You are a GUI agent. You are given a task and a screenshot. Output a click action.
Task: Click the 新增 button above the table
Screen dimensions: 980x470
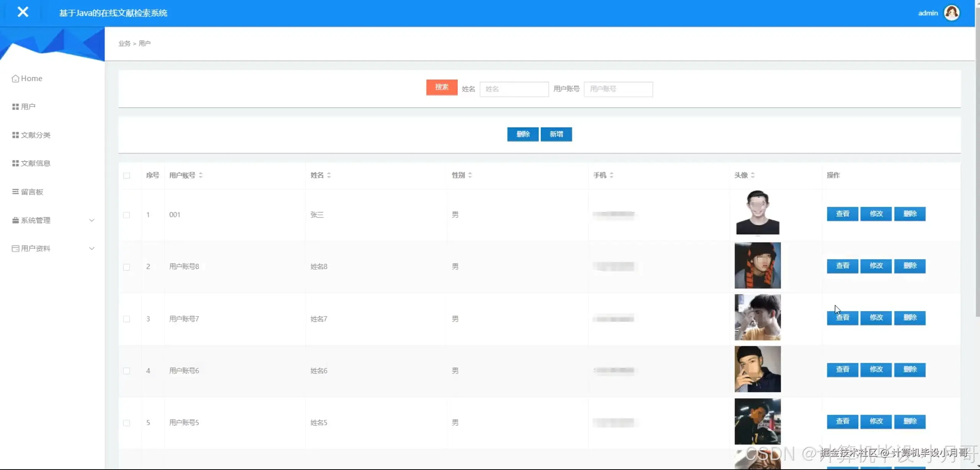click(556, 134)
